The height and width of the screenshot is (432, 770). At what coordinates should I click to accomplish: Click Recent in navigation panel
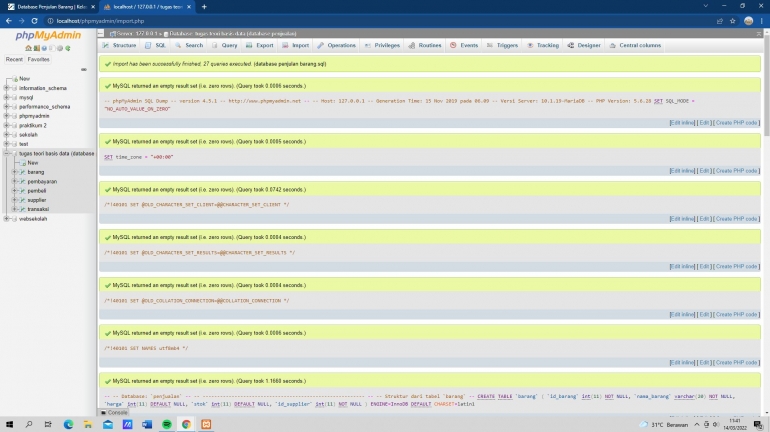pos(14,59)
